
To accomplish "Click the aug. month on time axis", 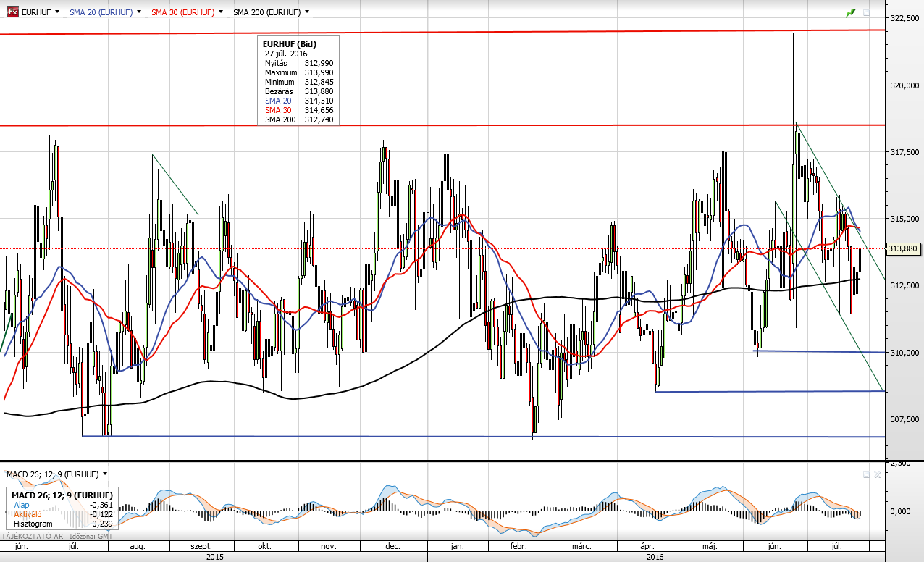I will 138,547.
